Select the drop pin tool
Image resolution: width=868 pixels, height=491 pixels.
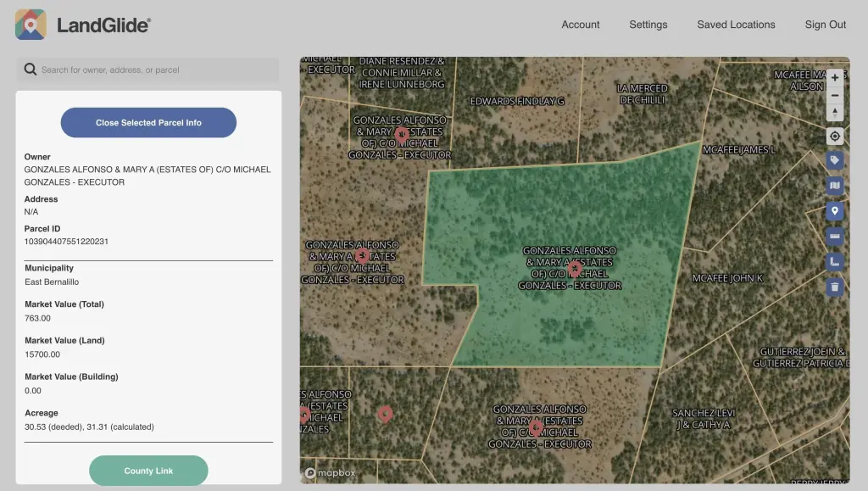[835, 211]
